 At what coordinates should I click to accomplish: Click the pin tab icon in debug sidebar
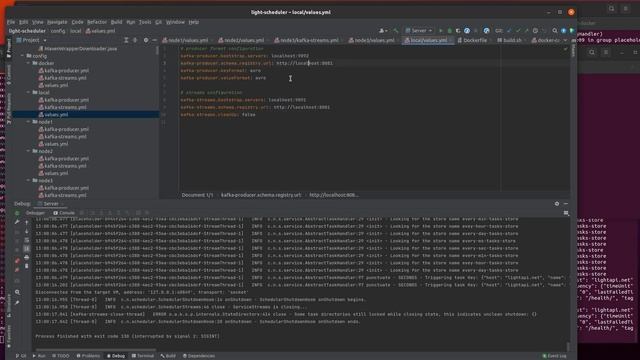[17, 303]
